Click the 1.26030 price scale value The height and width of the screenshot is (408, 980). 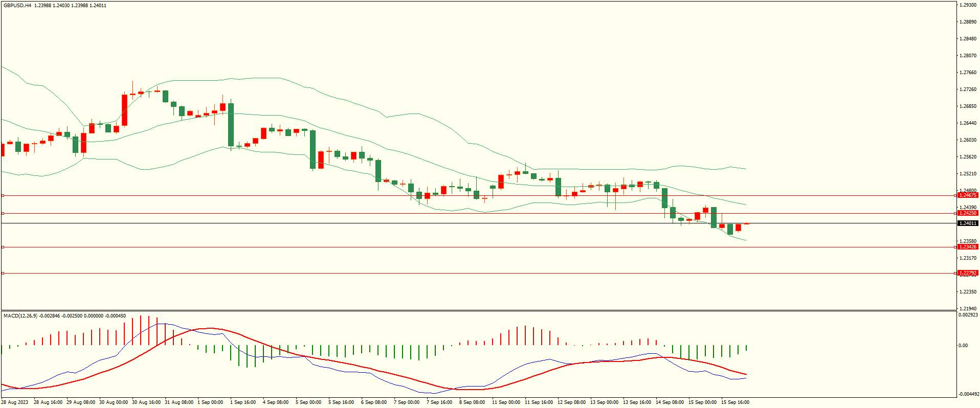(x=968, y=140)
